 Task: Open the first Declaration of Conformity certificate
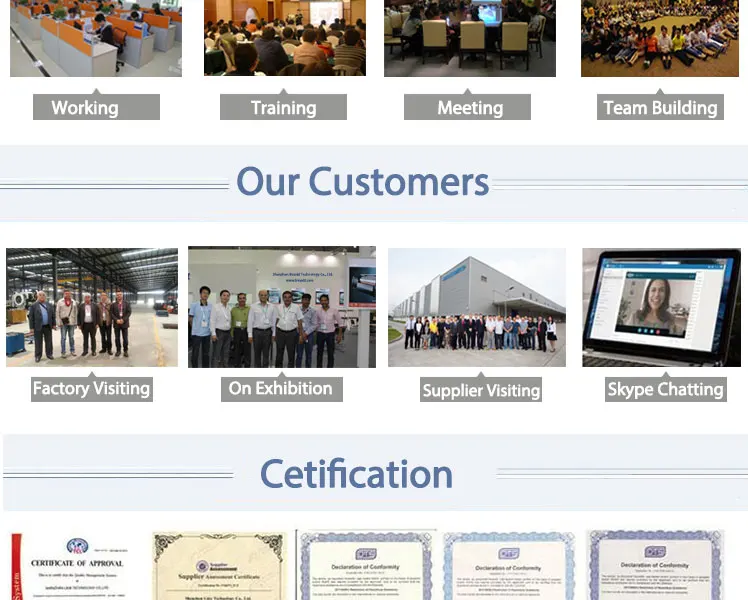[366, 565]
